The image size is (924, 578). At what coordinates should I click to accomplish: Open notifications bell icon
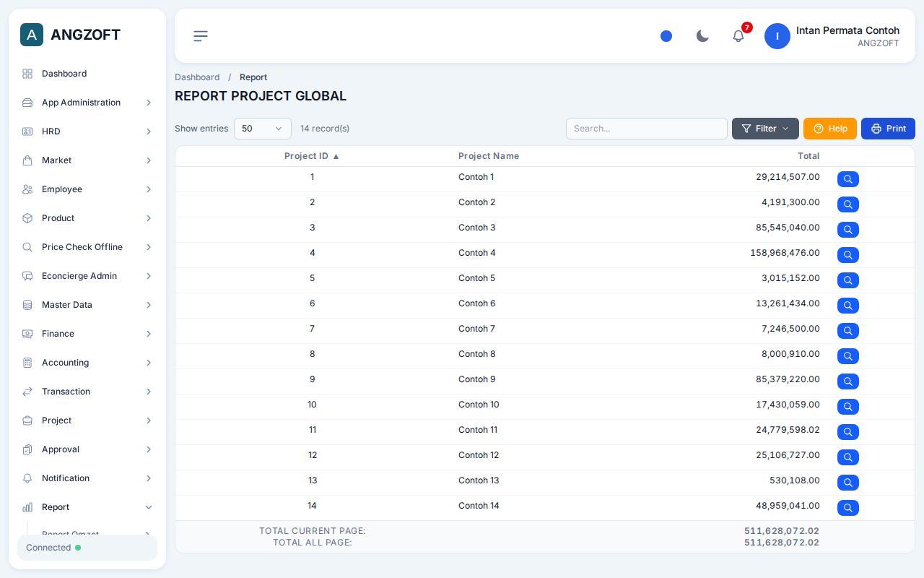tap(738, 36)
